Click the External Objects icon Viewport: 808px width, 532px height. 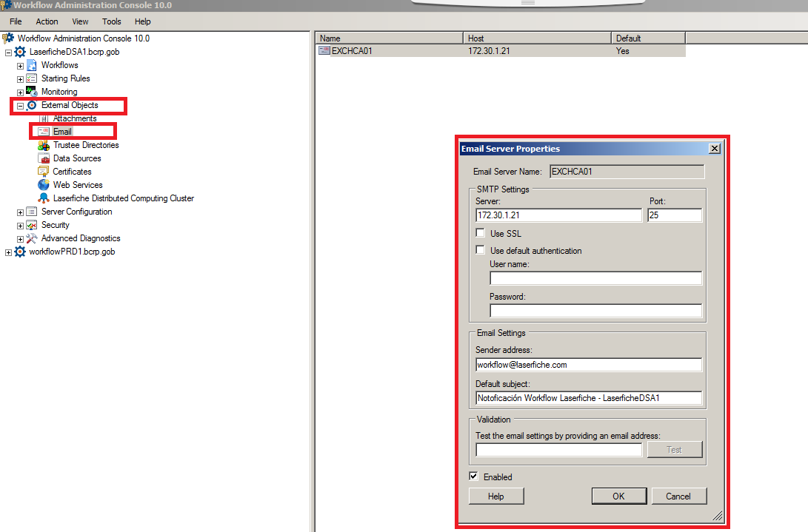click(32, 105)
